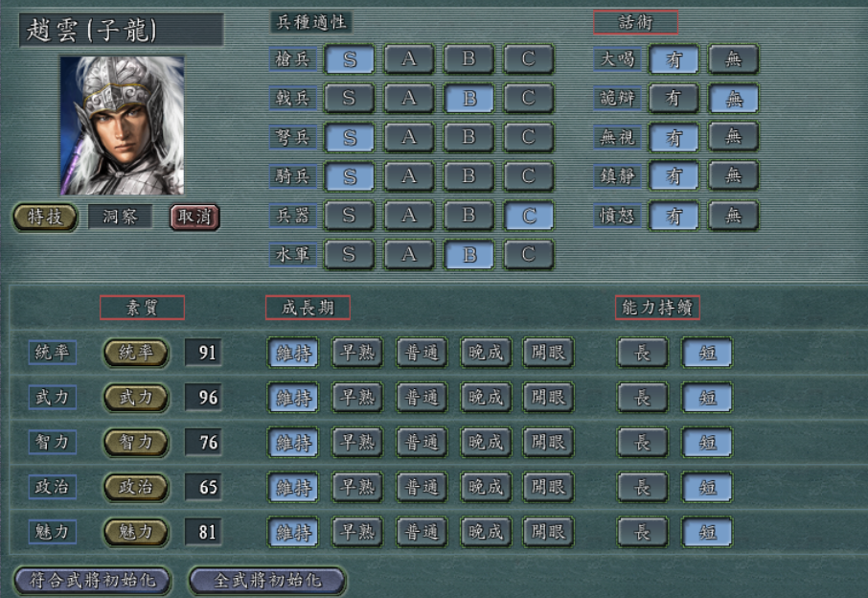Click the 武力 gold attribute button
The height and width of the screenshot is (598, 868).
pyautogui.click(x=136, y=398)
